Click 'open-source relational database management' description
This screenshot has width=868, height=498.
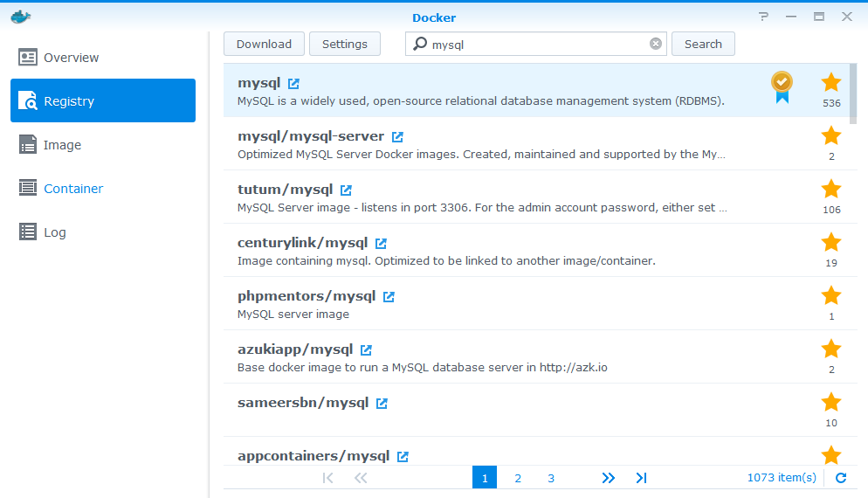pos(481,101)
